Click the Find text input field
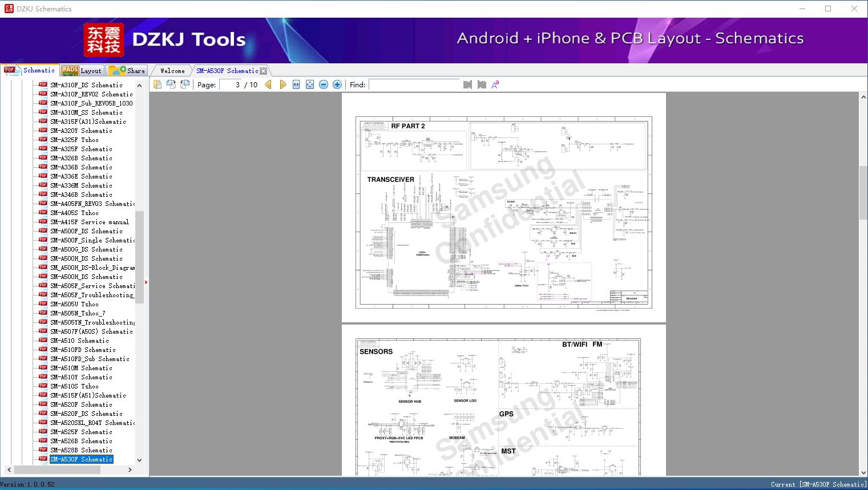This screenshot has height=490, width=868. 414,84
